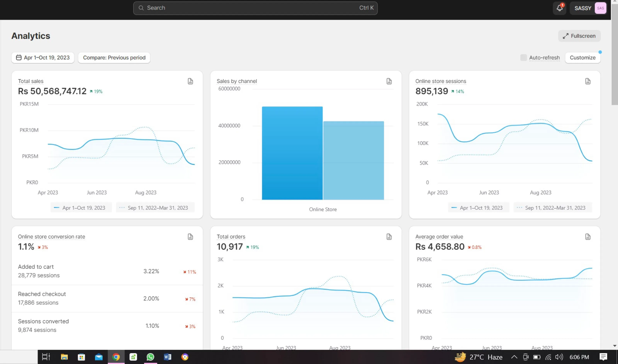The image size is (618, 364).
Task: Toggle Apr 1–Oct 19, 2023 legend in Total sales
Action: point(81,208)
